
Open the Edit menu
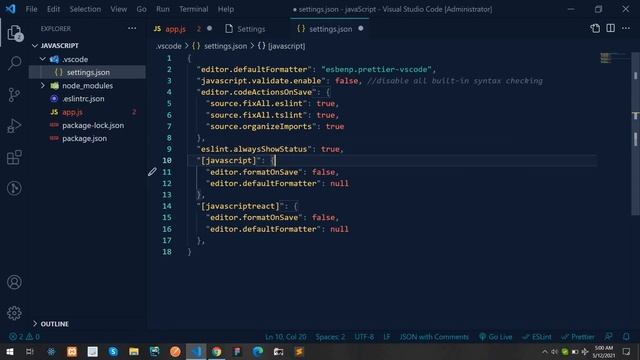coord(53,9)
